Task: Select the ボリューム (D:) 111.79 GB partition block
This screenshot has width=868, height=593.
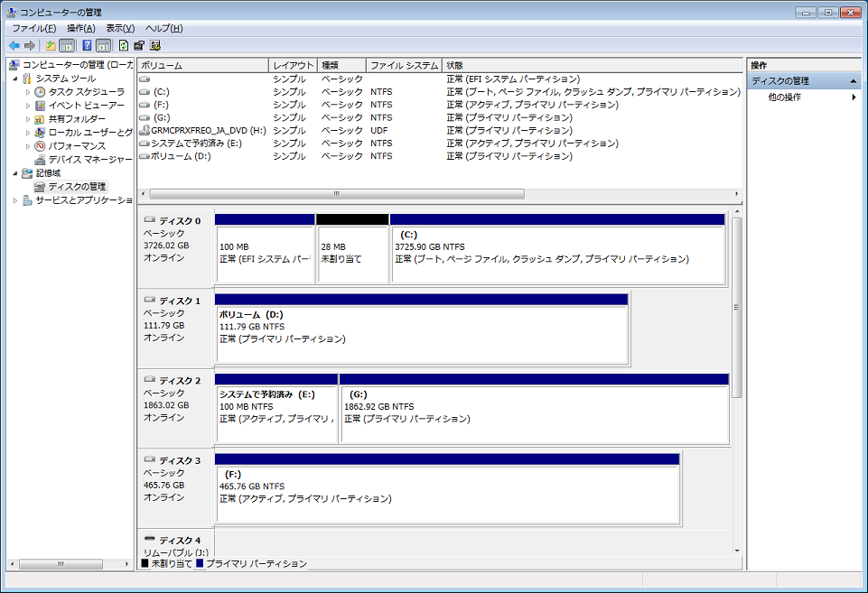Action: tap(422, 329)
